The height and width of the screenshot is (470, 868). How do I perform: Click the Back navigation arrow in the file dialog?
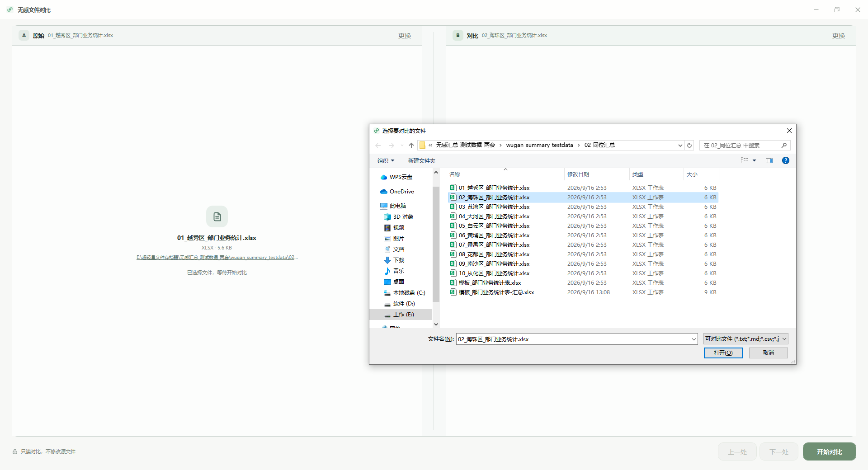pyautogui.click(x=378, y=145)
